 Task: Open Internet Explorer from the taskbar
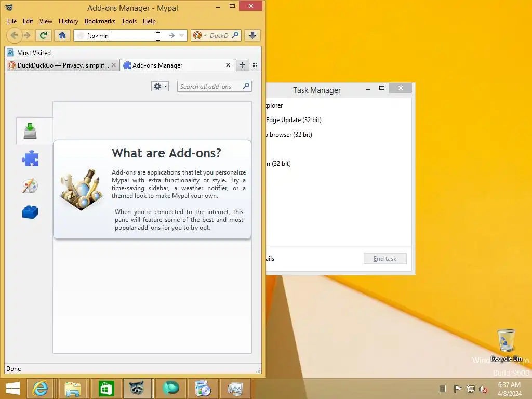[41, 389]
